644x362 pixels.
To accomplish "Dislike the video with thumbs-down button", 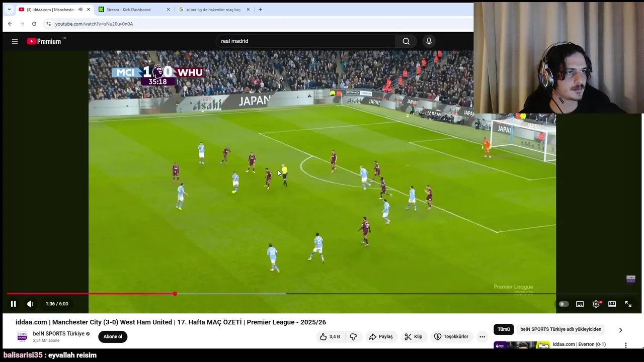I will click(353, 337).
